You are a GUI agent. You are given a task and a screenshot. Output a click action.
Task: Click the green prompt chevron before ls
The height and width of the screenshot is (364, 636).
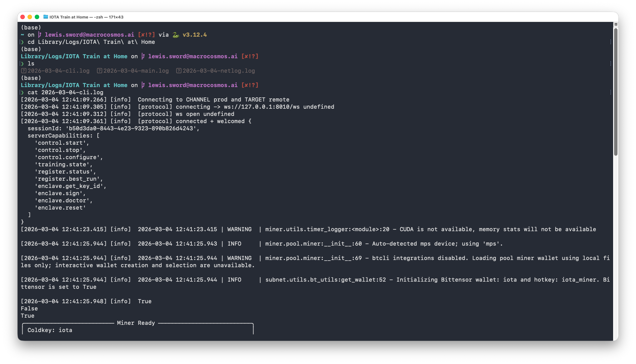tap(23, 64)
